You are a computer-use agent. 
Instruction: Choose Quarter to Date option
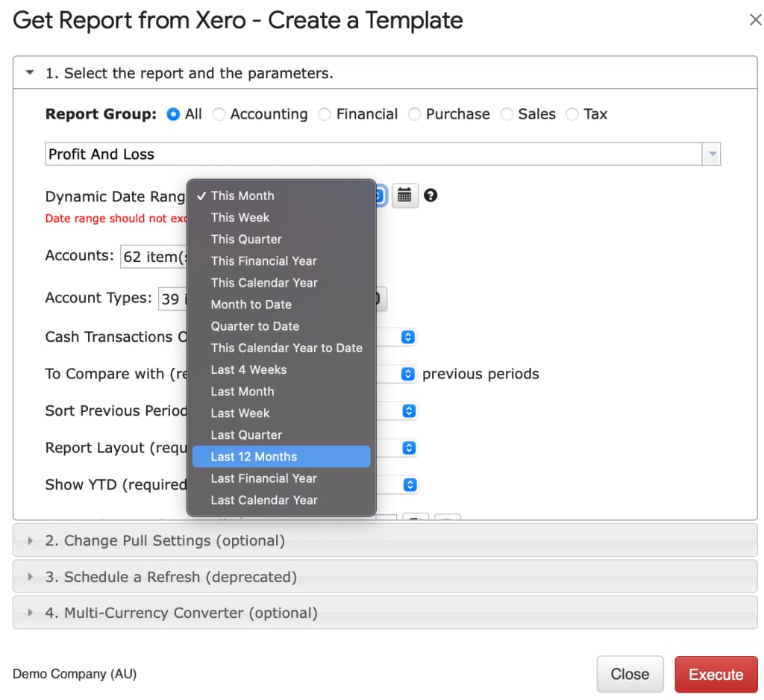click(x=281, y=326)
